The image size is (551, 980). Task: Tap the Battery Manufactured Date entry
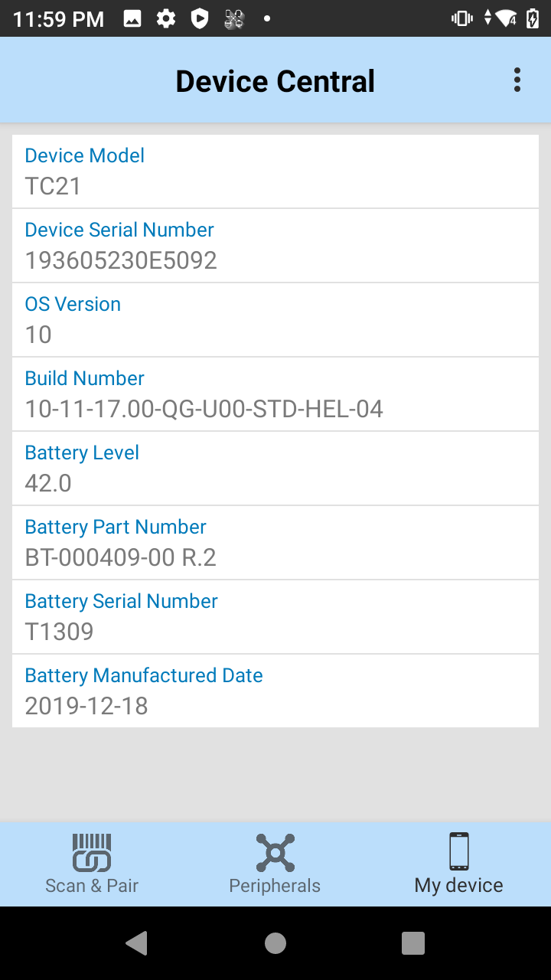[x=275, y=691]
